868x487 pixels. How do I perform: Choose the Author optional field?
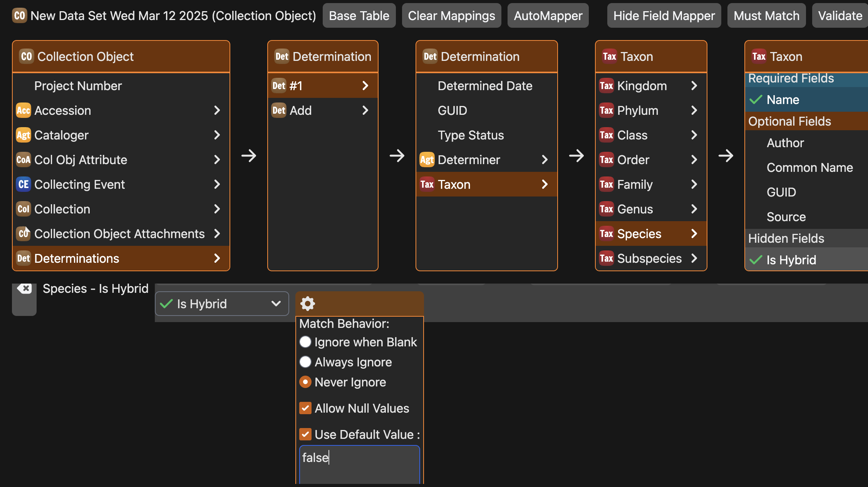pyautogui.click(x=806, y=143)
